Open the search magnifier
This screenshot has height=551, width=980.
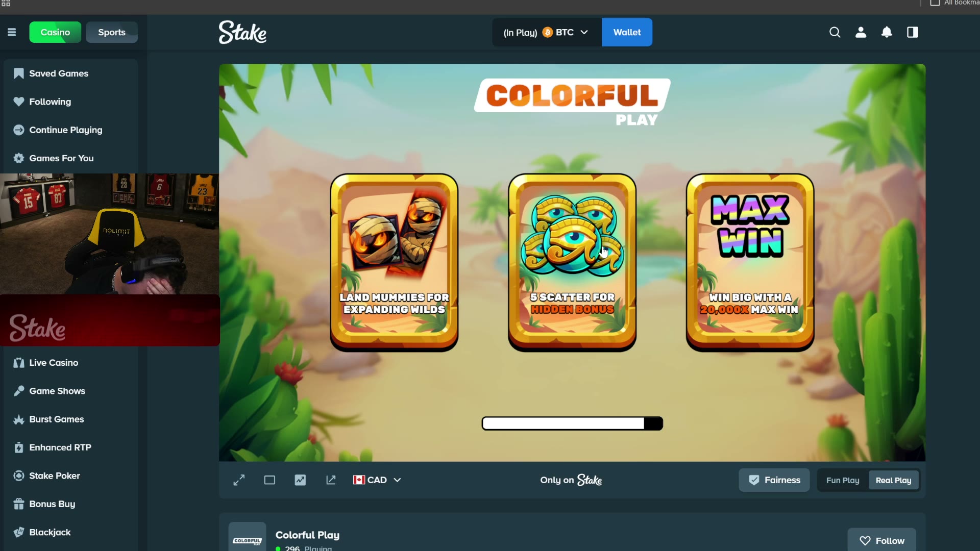[835, 32]
